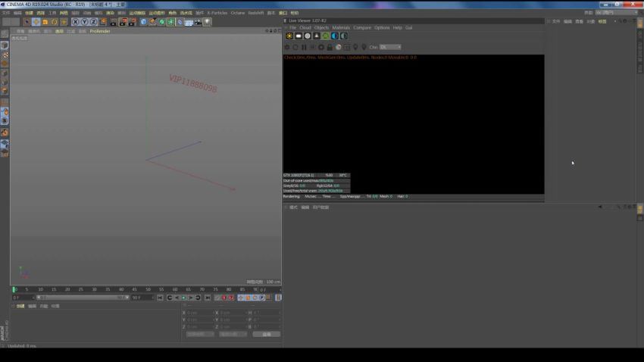This screenshot has height=362, width=644.
Task: Toggle Y axis lock
Action: tap(84, 22)
